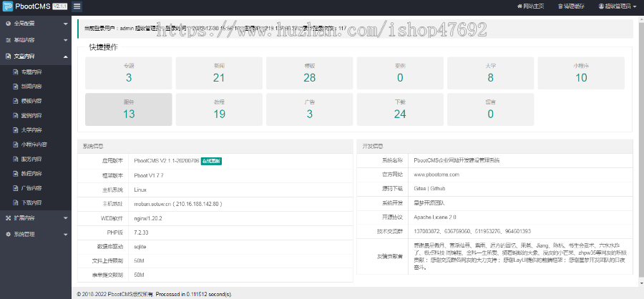Viewport: 644px width, 299px height.
Task: Open the 广告 quick card showing 3
Action: click(x=310, y=109)
